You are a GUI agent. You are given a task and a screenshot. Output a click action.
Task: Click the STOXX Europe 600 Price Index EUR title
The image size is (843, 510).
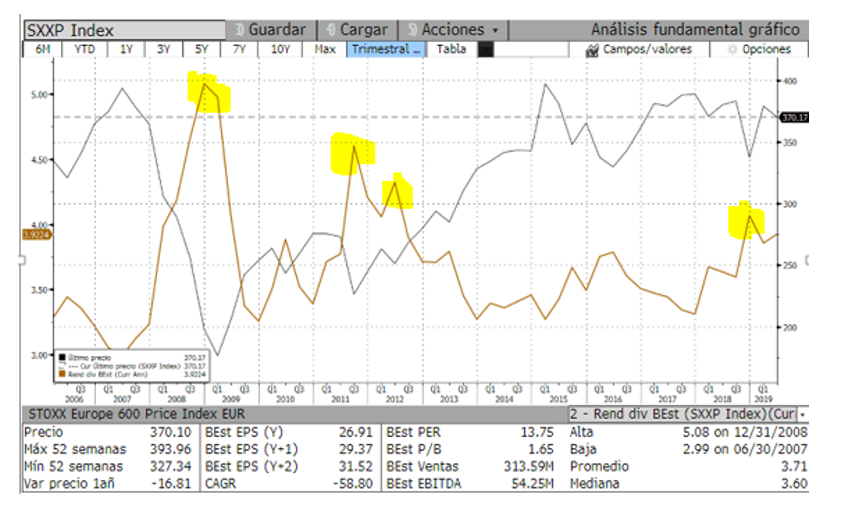pos(137,414)
